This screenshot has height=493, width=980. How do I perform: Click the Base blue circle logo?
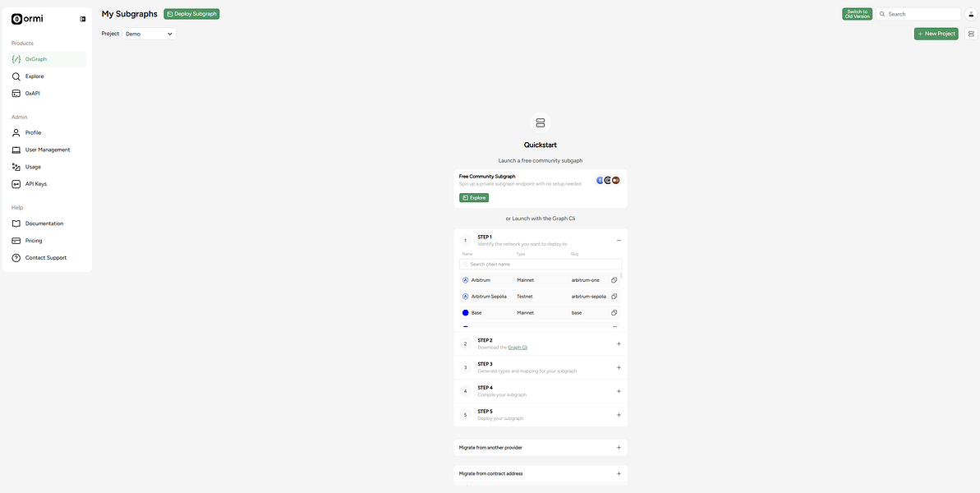tap(466, 312)
